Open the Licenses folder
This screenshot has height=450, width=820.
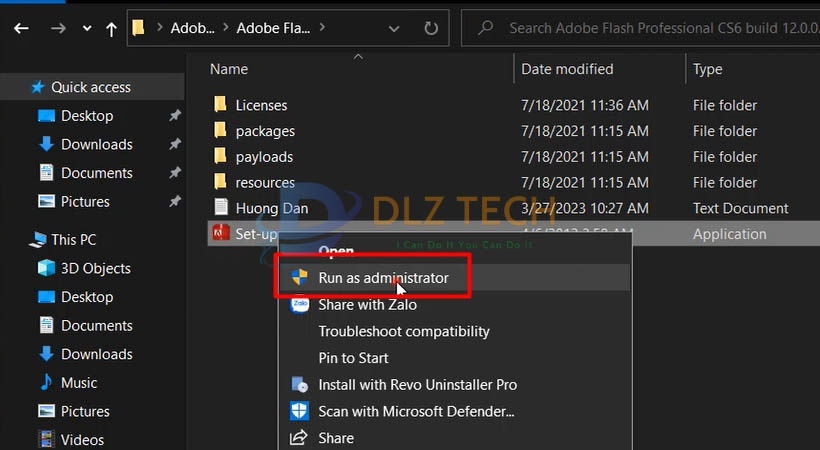(x=261, y=105)
